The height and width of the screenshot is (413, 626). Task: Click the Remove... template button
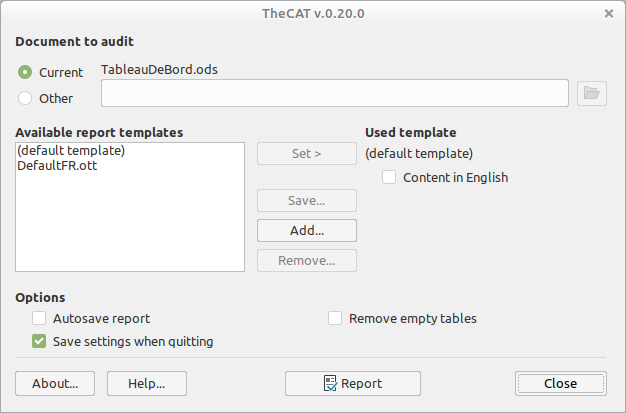[307, 260]
